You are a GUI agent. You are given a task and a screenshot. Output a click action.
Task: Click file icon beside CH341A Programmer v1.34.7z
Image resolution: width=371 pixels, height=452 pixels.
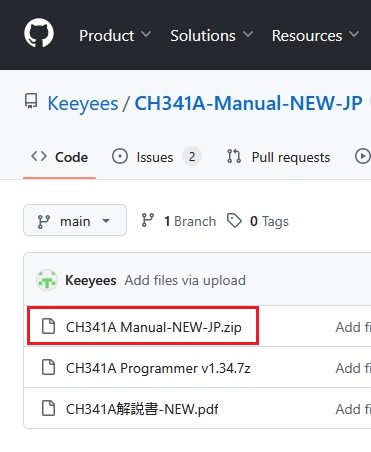[x=48, y=367]
